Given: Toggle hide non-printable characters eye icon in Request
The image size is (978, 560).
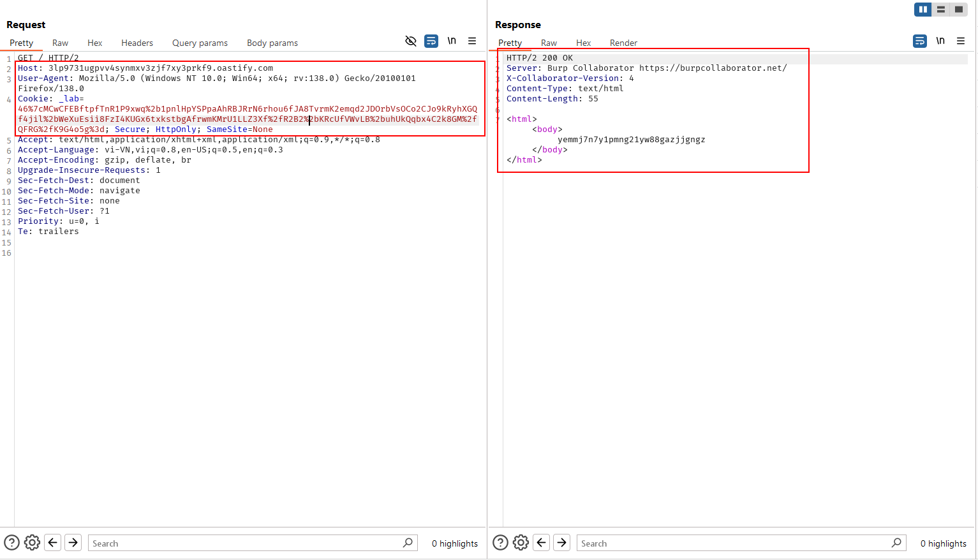Looking at the screenshot, I should pyautogui.click(x=411, y=41).
